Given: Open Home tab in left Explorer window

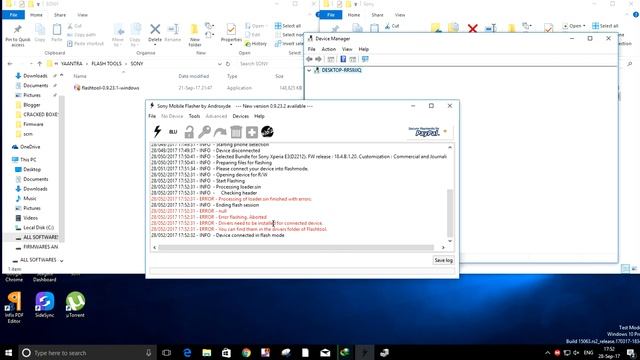Looking at the screenshot, I should pos(36,15).
